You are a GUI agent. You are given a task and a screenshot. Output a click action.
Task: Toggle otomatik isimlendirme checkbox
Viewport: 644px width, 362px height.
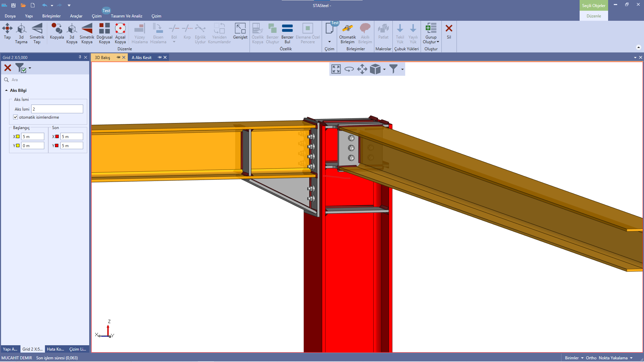[x=15, y=117]
